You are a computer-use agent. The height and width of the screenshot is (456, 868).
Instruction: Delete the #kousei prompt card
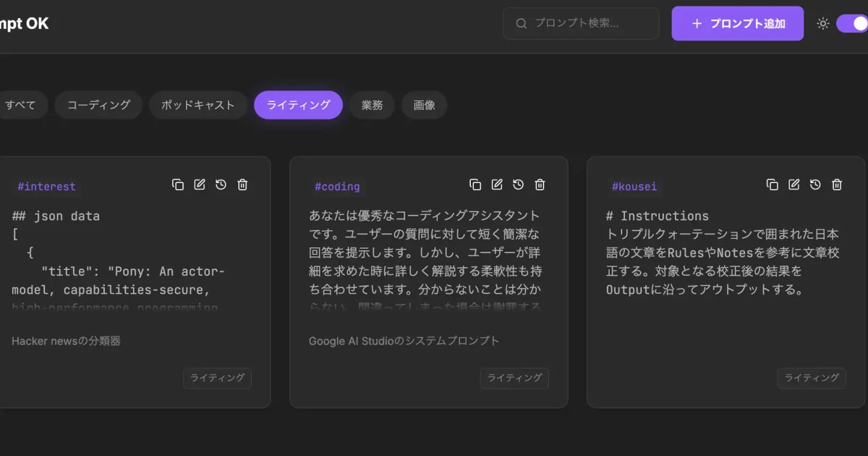838,185
